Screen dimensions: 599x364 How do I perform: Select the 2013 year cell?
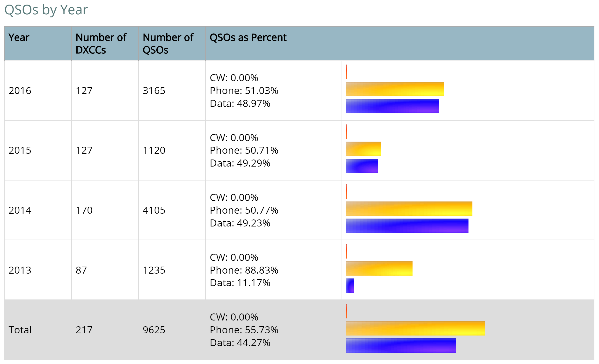point(20,270)
